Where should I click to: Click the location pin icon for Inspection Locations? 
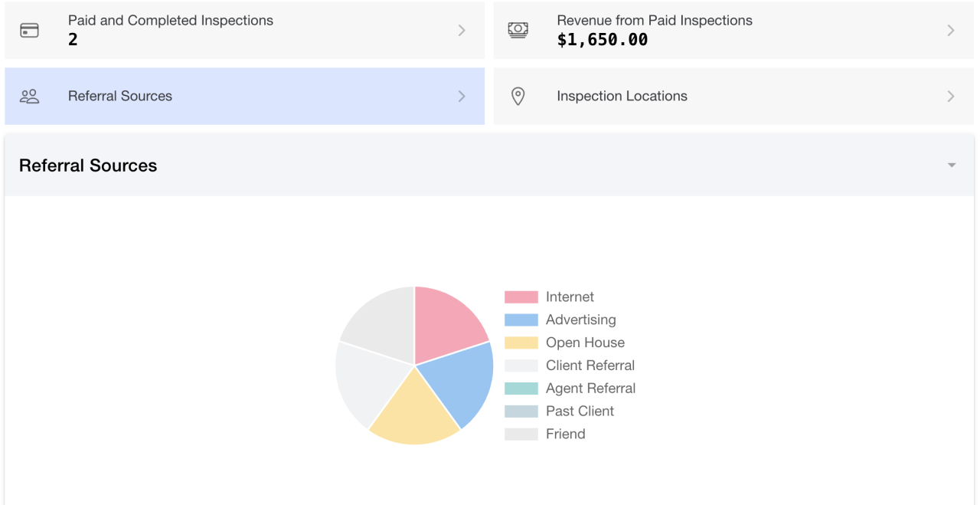[518, 96]
